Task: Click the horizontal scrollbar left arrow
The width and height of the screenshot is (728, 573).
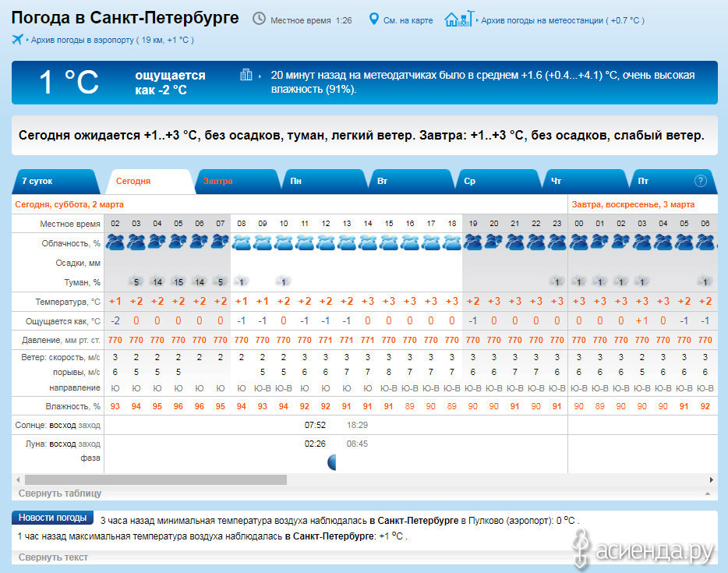Action: 18,479
